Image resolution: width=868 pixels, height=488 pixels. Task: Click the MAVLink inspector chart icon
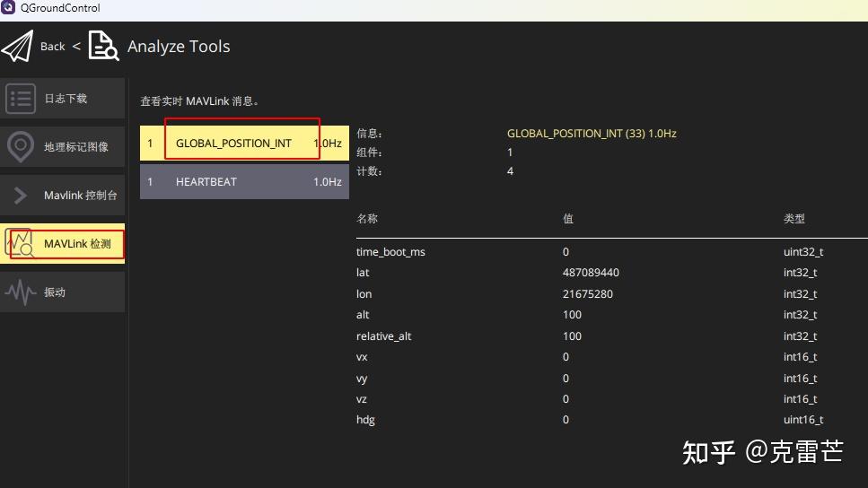coord(21,244)
